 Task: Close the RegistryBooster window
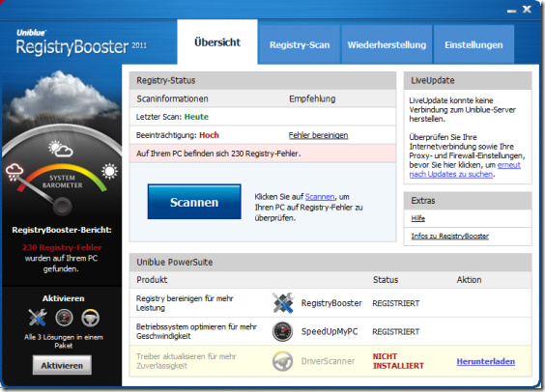pos(527,10)
